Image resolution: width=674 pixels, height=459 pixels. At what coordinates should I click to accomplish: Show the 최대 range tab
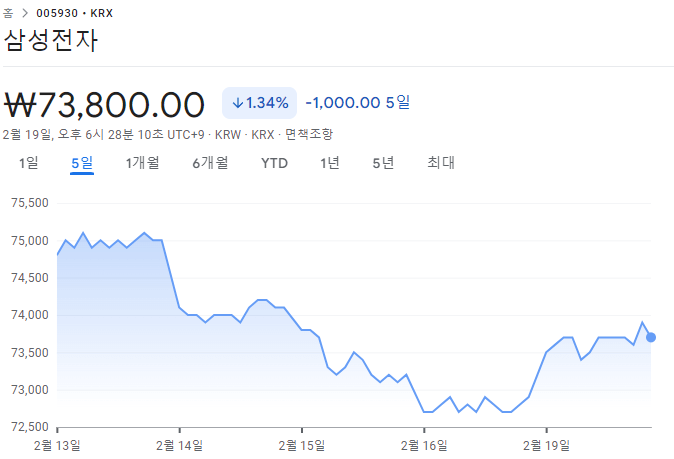441,163
